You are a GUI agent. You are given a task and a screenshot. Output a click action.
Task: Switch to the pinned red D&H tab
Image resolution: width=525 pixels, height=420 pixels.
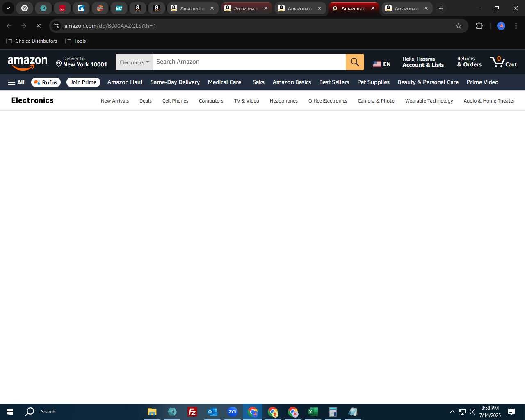click(62, 8)
